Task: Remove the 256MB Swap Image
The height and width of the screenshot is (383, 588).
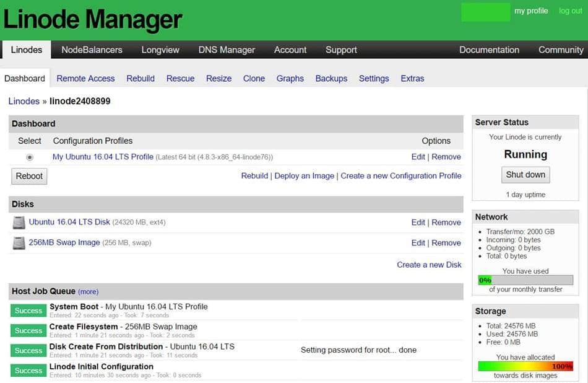Action: point(446,243)
